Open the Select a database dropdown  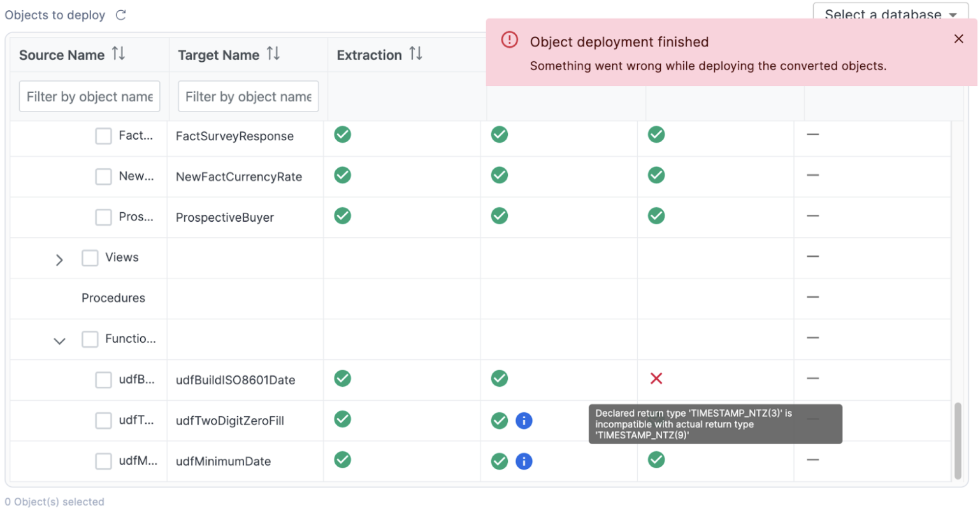(890, 14)
